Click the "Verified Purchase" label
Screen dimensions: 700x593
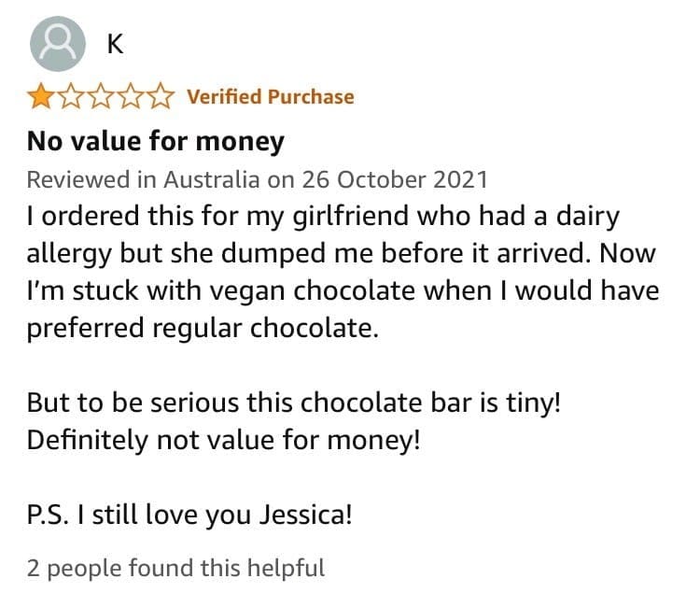(x=271, y=96)
